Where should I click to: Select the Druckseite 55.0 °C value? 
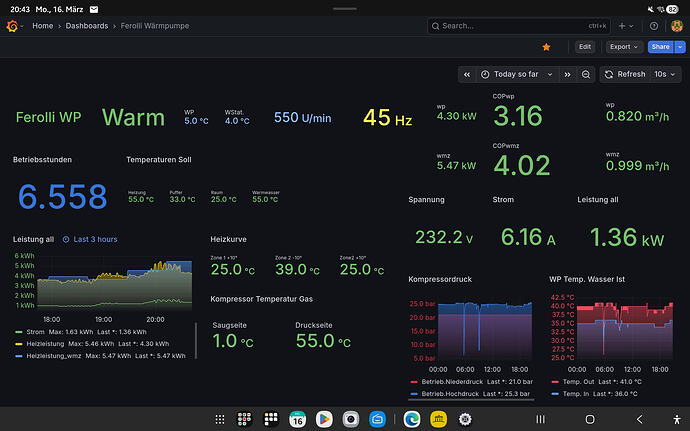pos(323,341)
